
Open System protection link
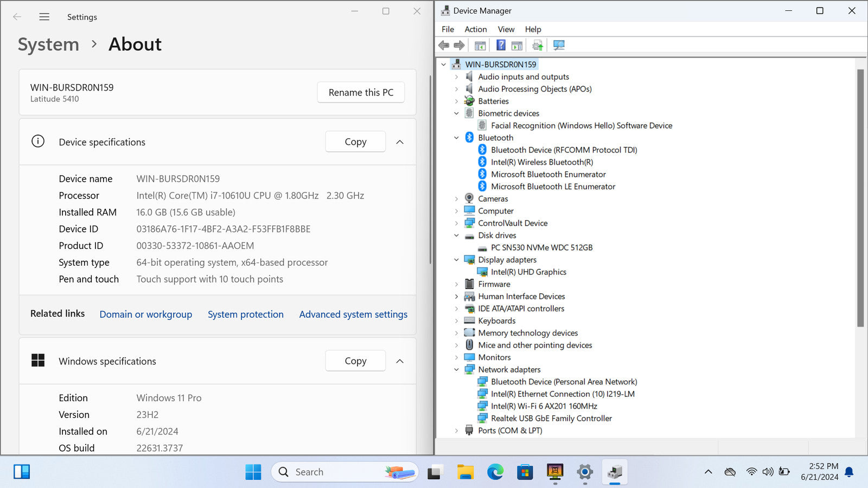pyautogui.click(x=246, y=314)
